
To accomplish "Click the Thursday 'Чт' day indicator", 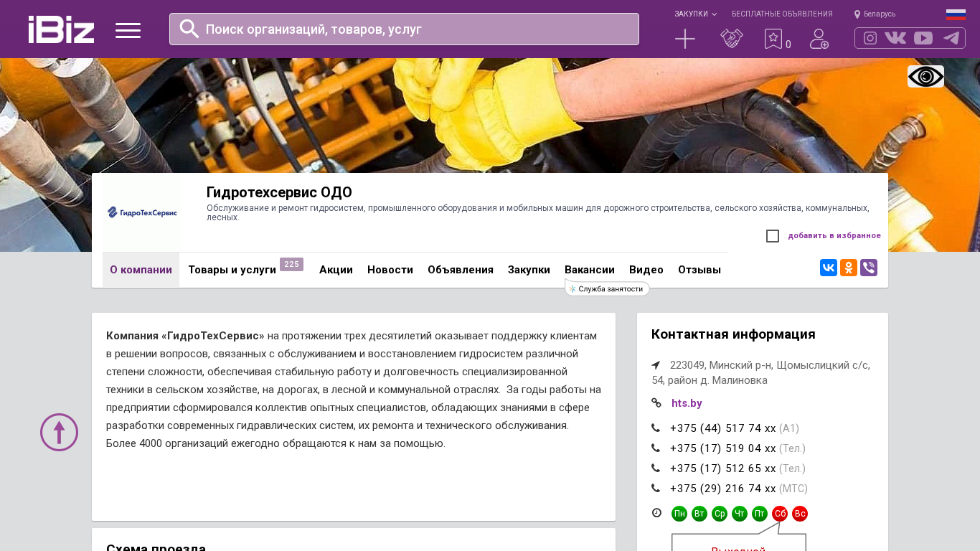I will [740, 514].
